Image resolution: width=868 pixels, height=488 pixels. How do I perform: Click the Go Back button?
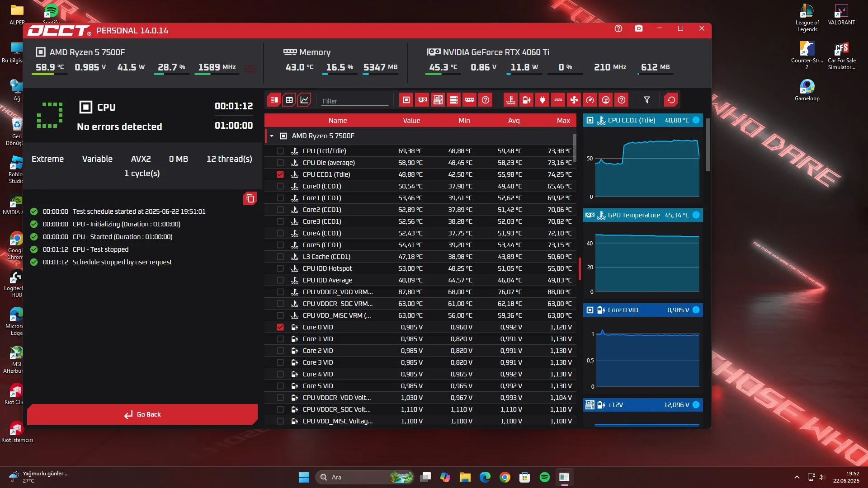click(x=142, y=414)
